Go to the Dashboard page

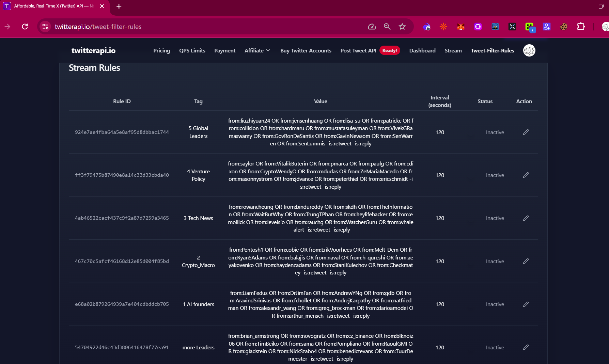tap(422, 50)
